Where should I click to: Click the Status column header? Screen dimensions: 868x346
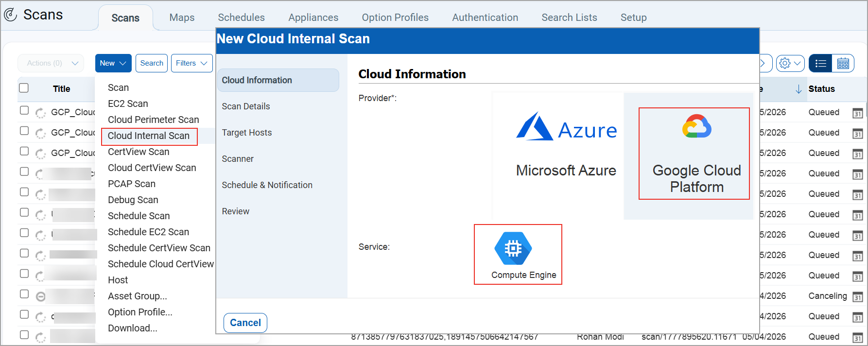click(821, 89)
